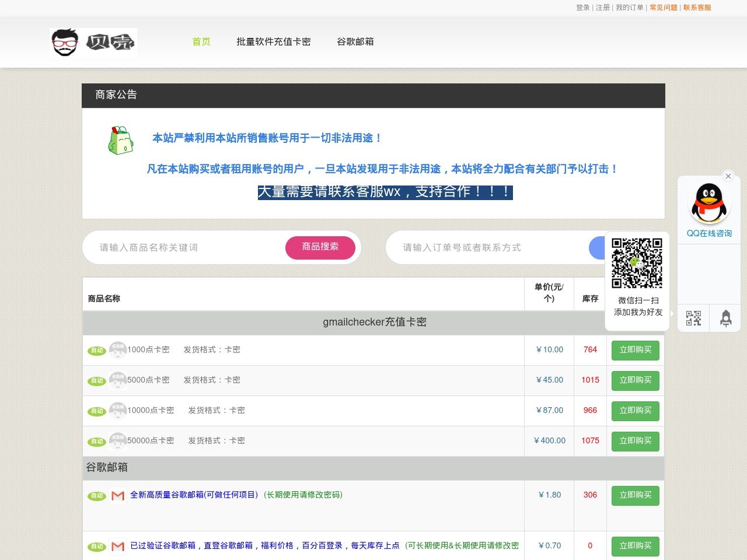
Task: Click the avatar icon beside 1000点卡密
Action: tap(118, 350)
